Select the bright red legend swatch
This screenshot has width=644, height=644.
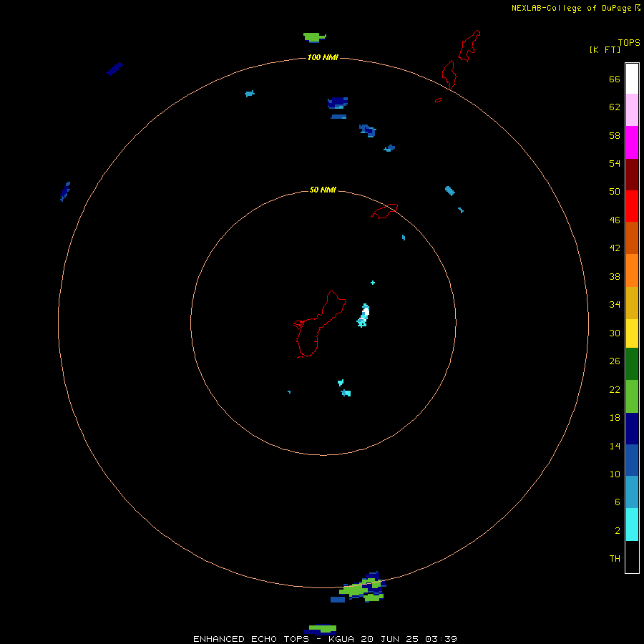(632, 206)
